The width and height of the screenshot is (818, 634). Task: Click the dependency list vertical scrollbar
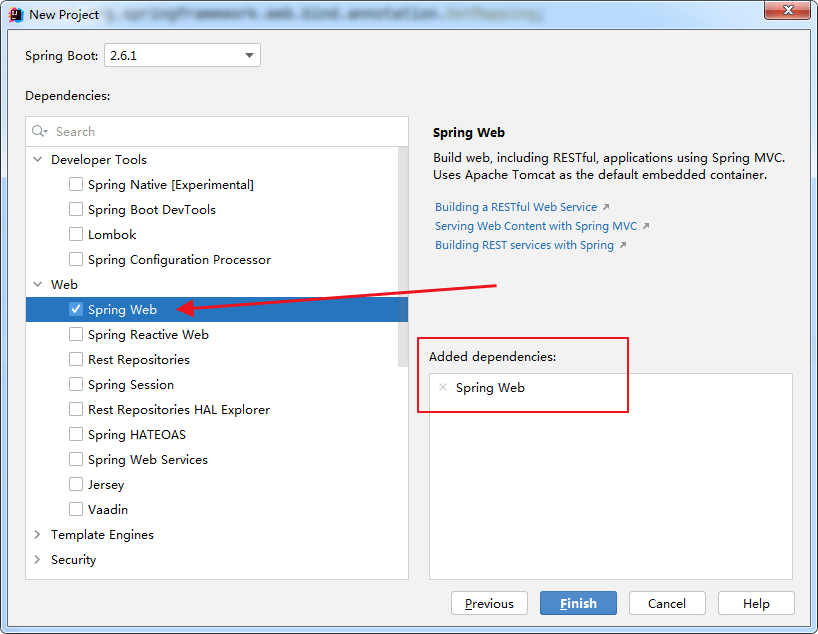(x=403, y=257)
